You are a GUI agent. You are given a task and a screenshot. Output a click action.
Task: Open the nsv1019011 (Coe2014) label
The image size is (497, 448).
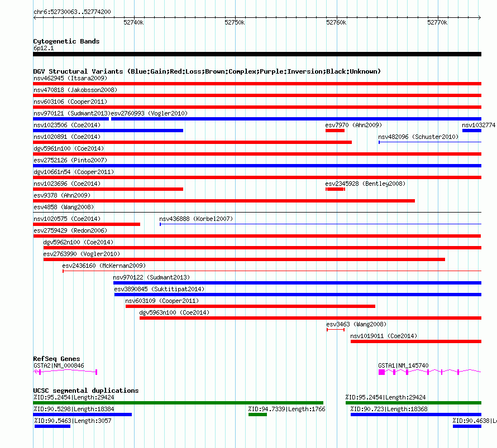pos(384,336)
